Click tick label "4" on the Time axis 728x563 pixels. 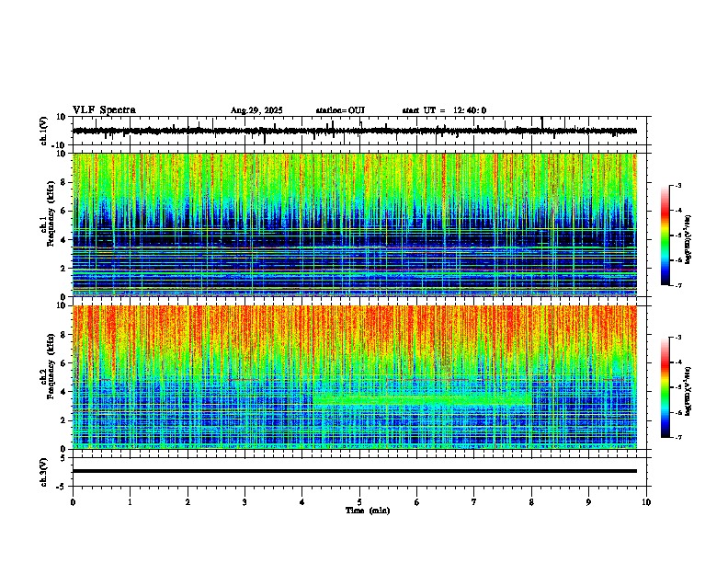coord(302,502)
